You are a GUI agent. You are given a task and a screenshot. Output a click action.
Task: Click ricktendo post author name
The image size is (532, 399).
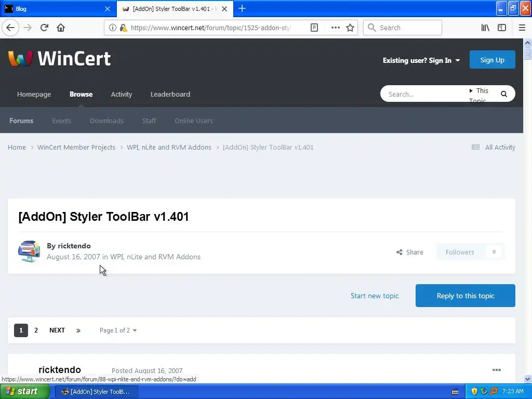pyautogui.click(x=60, y=370)
